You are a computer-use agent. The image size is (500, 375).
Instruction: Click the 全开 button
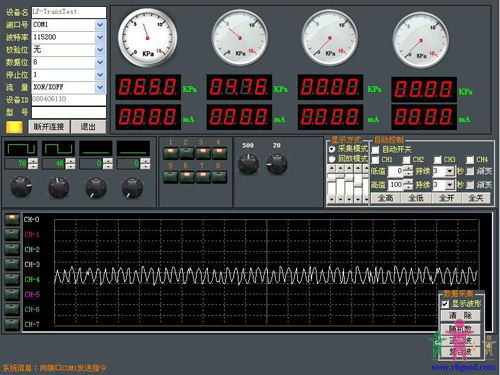[446, 198]
